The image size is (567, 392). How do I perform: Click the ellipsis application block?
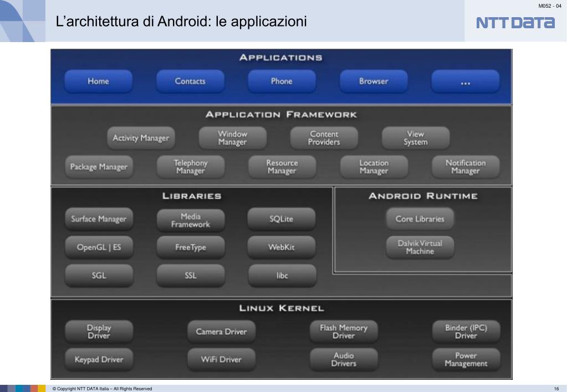466,81
